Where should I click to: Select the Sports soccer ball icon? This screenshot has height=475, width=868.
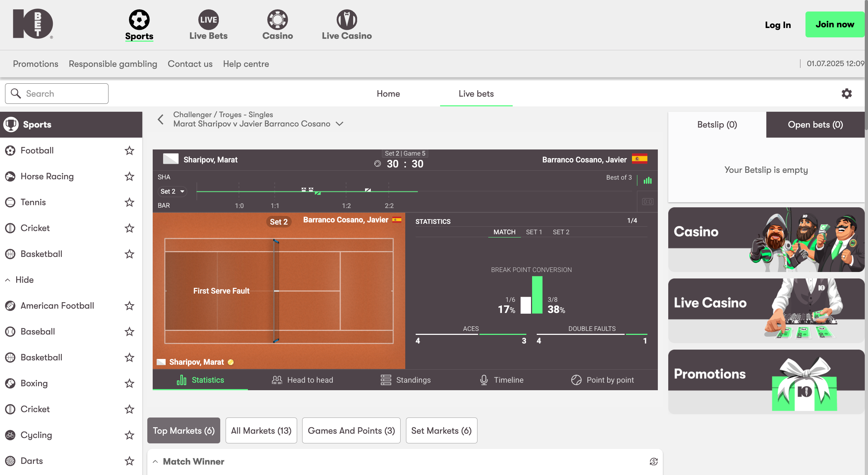pos(139,19)
